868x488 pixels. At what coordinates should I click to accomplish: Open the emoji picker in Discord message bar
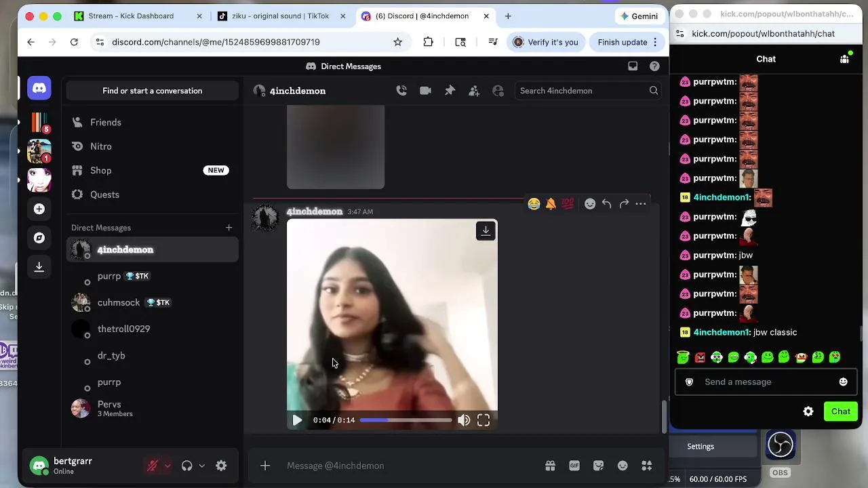tap(623, 466)
